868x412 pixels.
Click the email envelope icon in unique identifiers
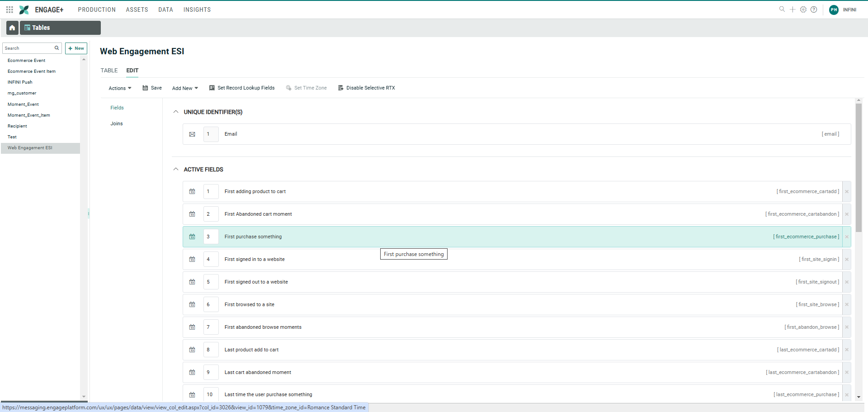(x=192, y=134)
